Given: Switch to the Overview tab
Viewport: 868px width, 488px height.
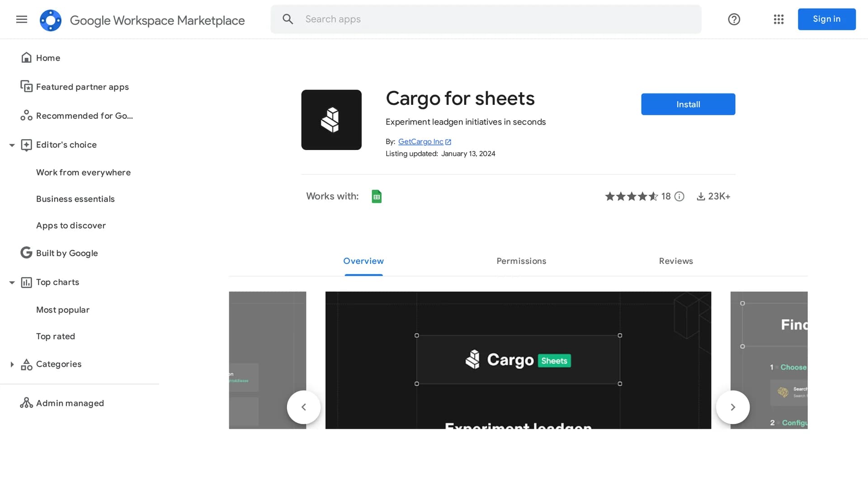Looking at the screenshot, I should 363,261.
